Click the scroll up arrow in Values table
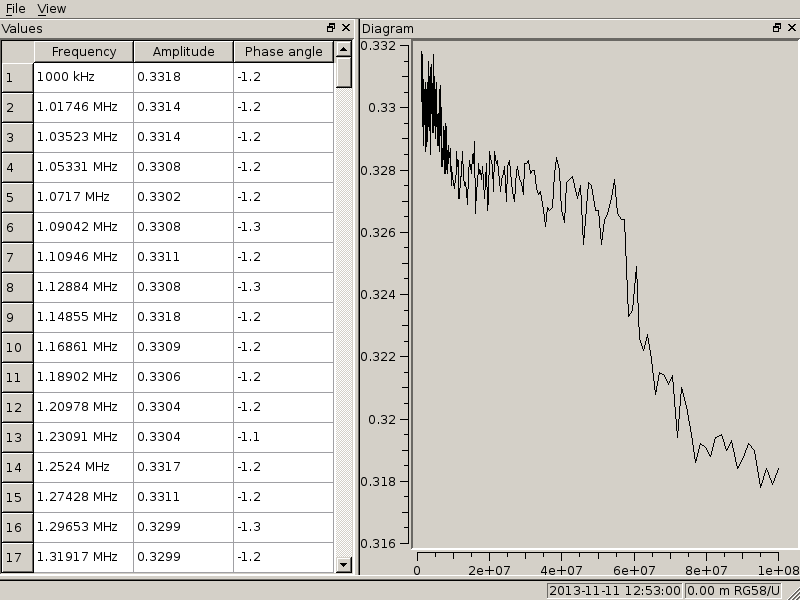The height and width of the screenshot is (600, 800). point(343,49)
